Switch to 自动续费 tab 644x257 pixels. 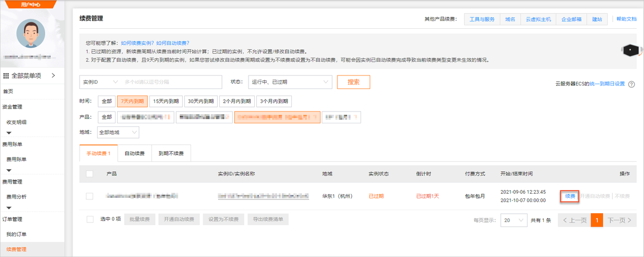pyautogui.click(x=135, y=154)
